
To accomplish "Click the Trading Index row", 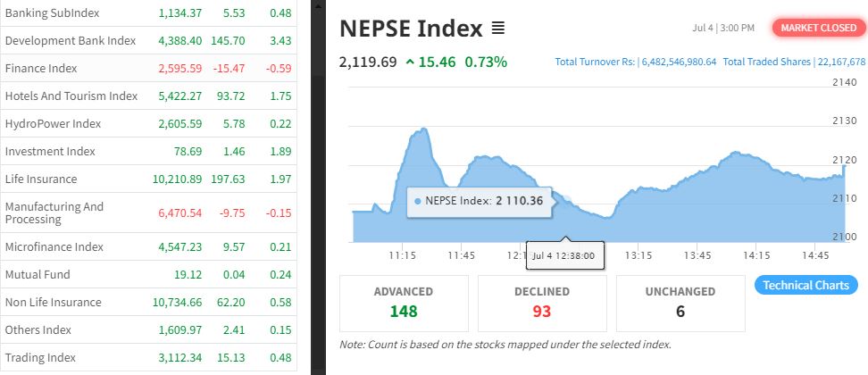I will [40, 357].
